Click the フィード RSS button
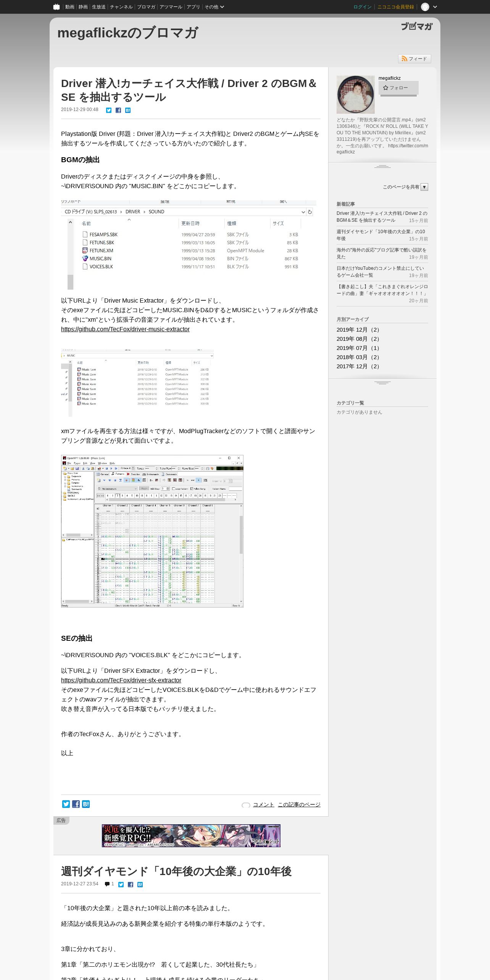Viewport: 490px width, 980px height. point(414,59)
